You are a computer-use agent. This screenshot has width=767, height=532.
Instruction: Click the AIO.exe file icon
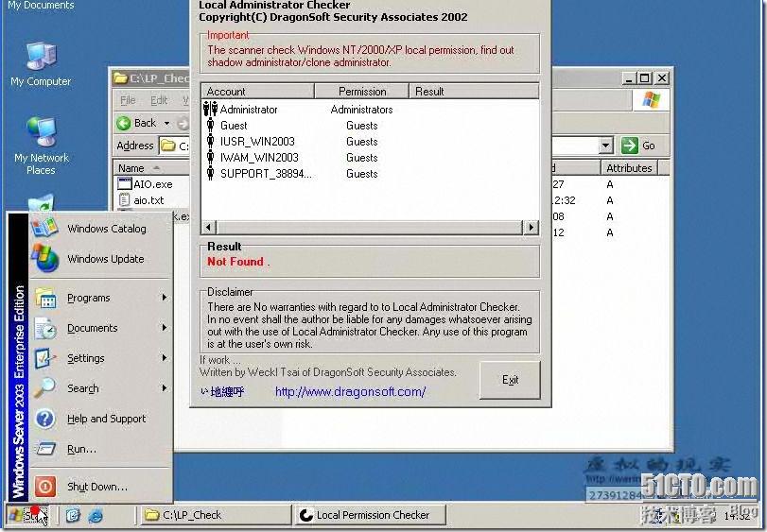point(125,184)
